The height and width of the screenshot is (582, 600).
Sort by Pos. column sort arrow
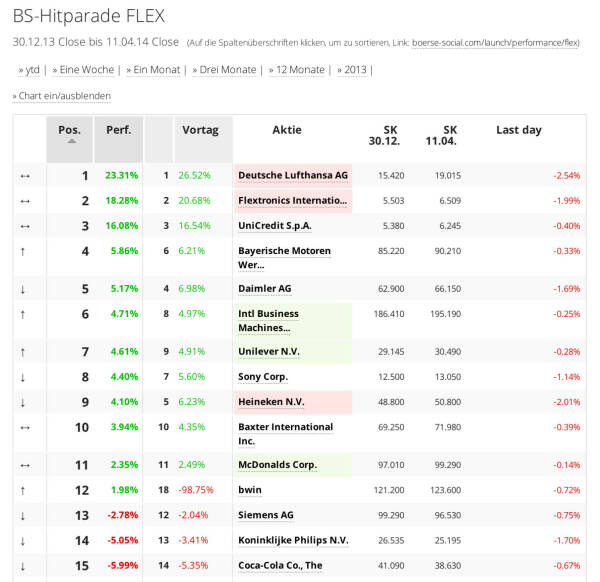[x=71, y=142]
